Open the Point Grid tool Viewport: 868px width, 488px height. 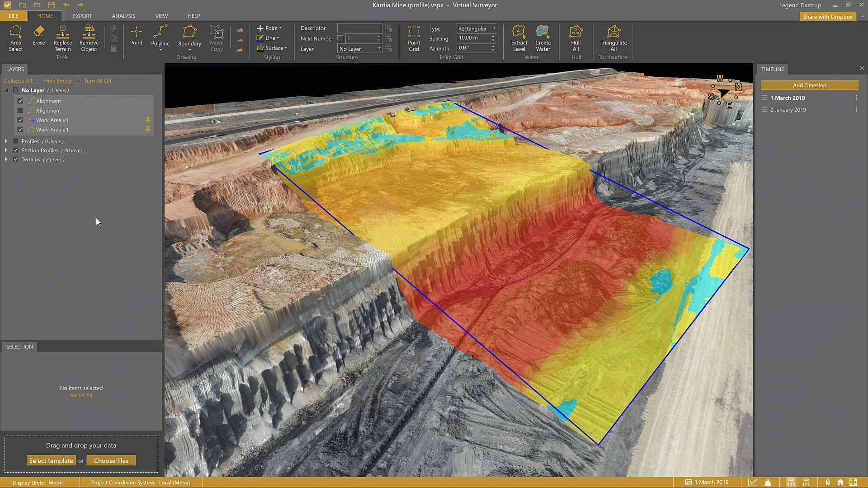[414, 38]
